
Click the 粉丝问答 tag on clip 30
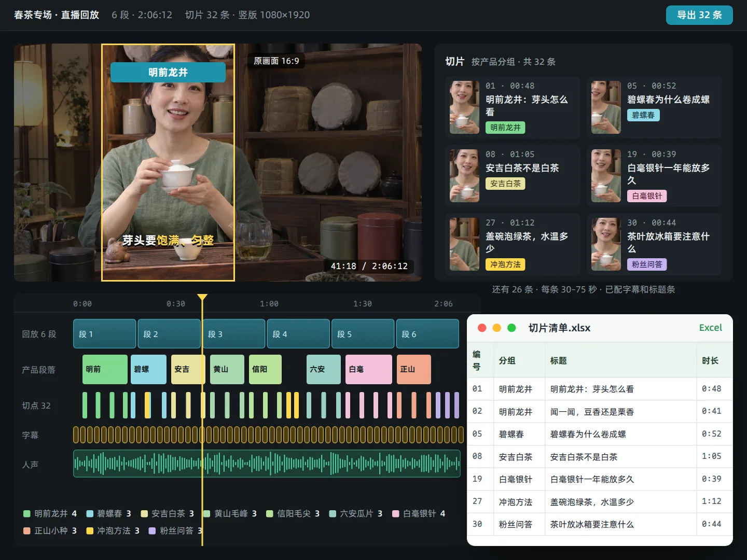point(647,264)
